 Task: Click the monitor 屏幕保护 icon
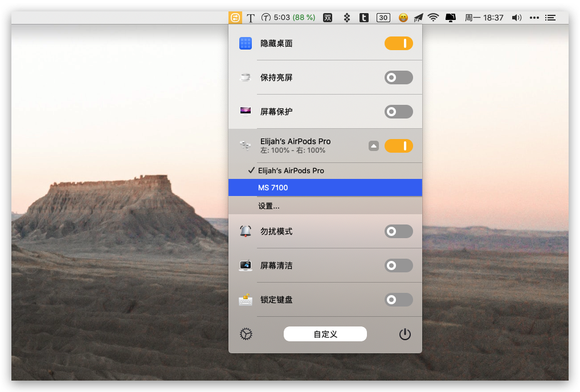pyautogui.click(x=245, y=111)
